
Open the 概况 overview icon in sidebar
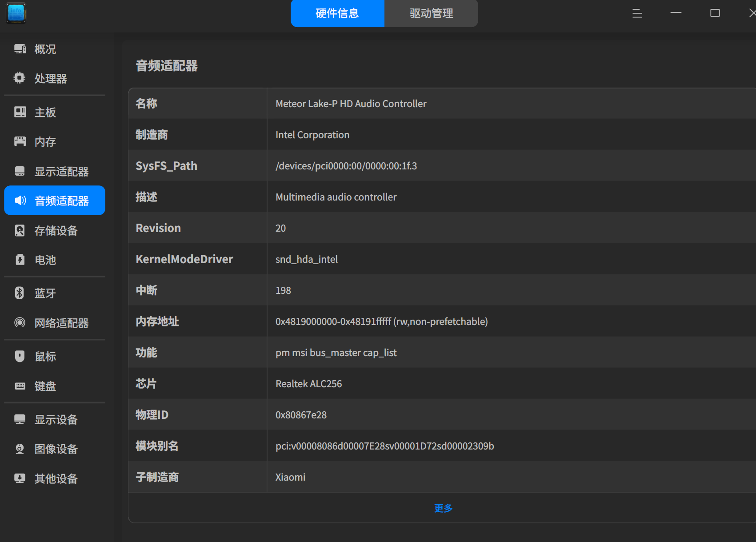click(20, 49)
